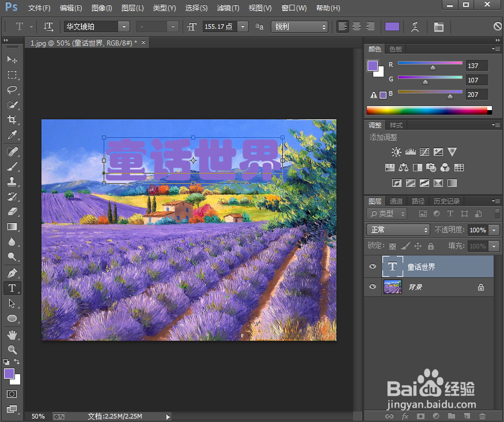Open the font family dropdown
This screenshot has height=422, width=504.
click(124, 27)
